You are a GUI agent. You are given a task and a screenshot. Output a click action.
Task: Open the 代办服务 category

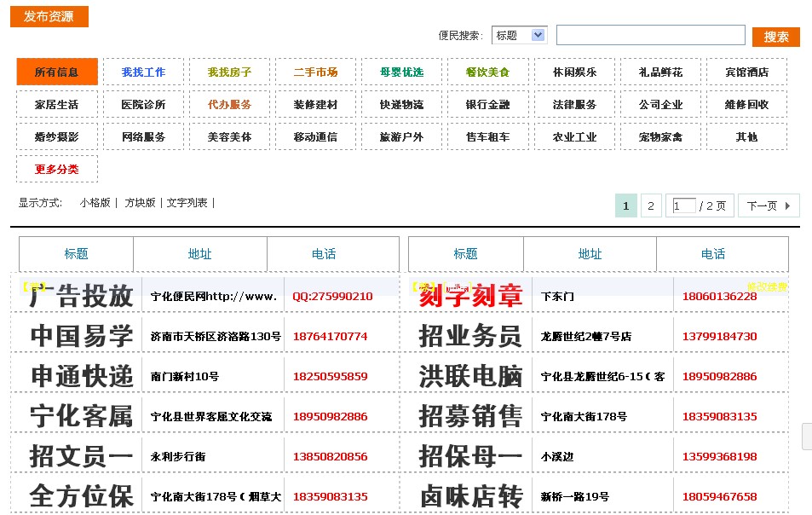(x=229, y=104)
